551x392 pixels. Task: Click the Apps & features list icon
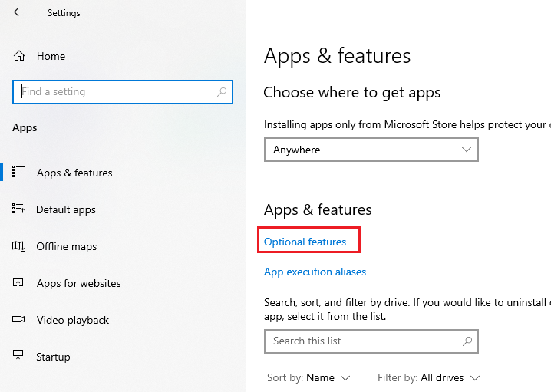click(x=18, y=172)
